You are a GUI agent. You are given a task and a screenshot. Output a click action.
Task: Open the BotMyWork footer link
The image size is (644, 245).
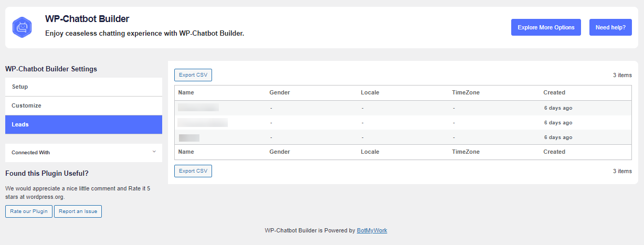coord(372,230)
